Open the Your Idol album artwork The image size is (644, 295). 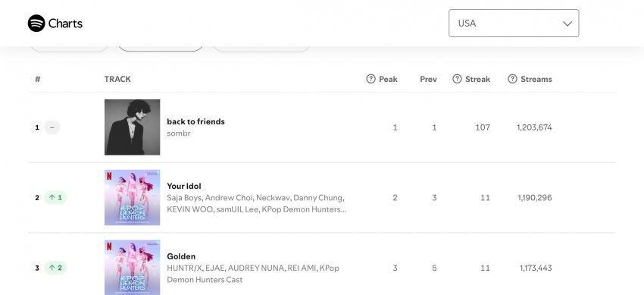[133, 198]
